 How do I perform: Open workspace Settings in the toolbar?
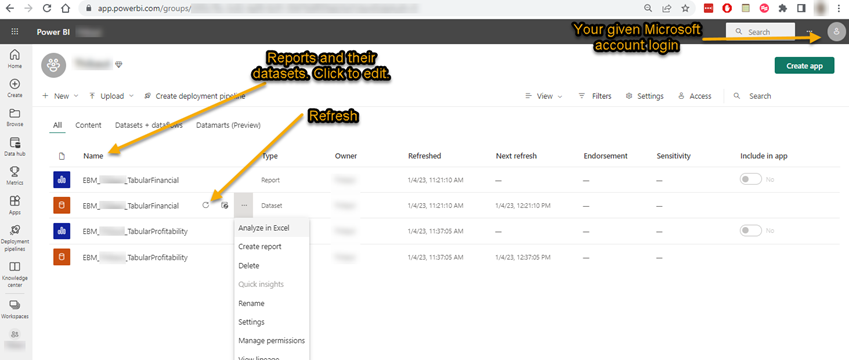[x=644, y=96]
